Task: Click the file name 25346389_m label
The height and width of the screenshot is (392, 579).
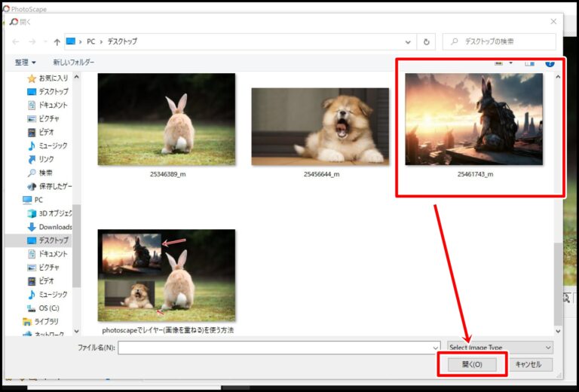Action: click(168, 174)
